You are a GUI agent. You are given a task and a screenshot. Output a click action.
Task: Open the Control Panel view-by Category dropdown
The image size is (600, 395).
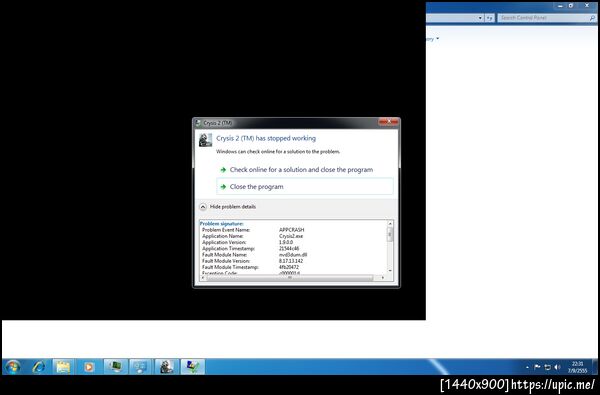[433, 39]
